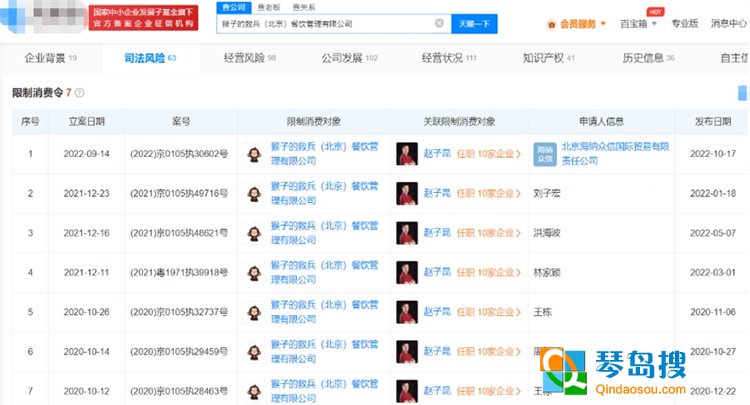Click the monkey logo icon in row 5
This screenshot has height=405, width=750.
(254, 312)
